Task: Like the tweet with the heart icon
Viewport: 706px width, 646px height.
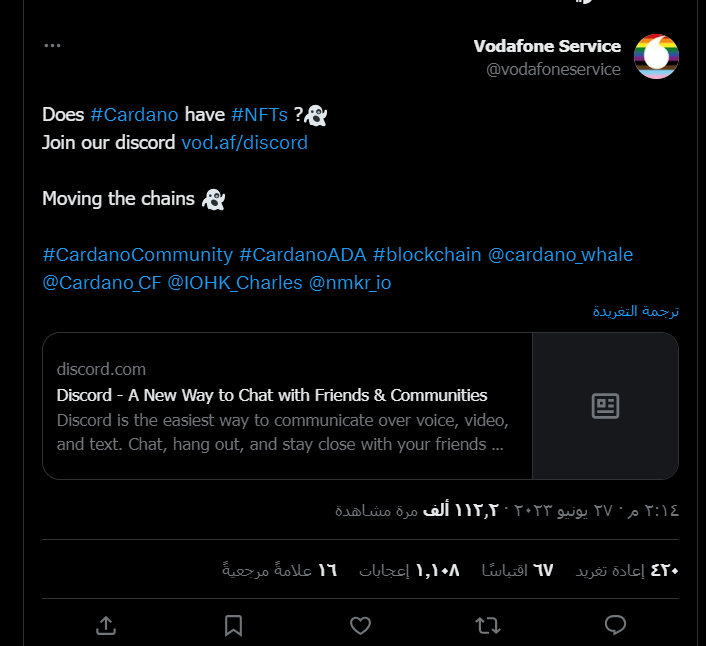Action: click(x=360, y=625)
